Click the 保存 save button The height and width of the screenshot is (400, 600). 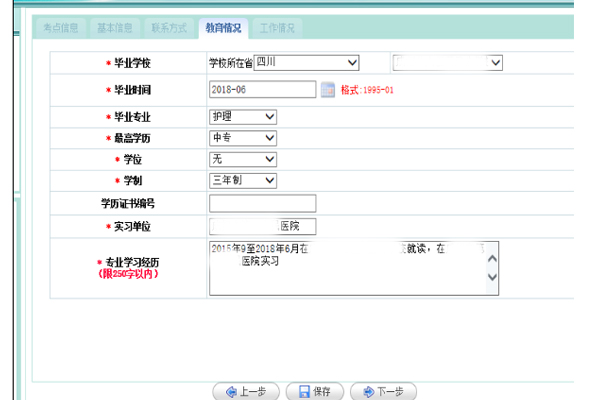tap(315, 391)
